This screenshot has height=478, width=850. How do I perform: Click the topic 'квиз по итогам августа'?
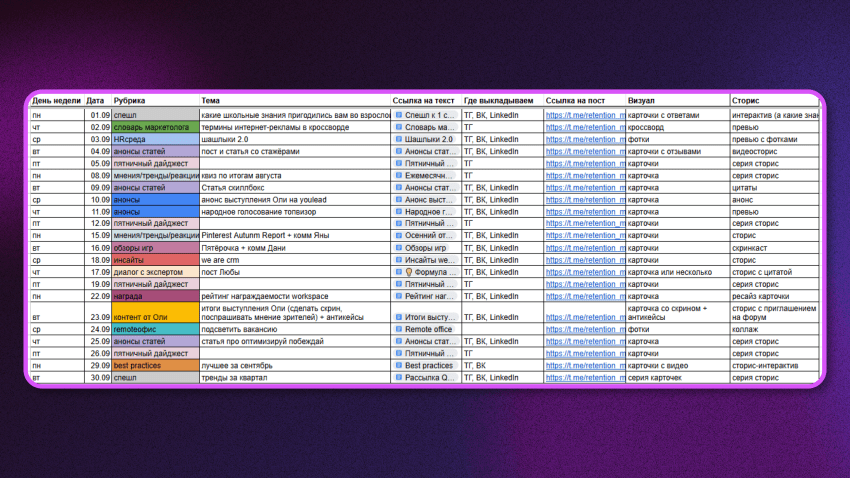[241, 176]
